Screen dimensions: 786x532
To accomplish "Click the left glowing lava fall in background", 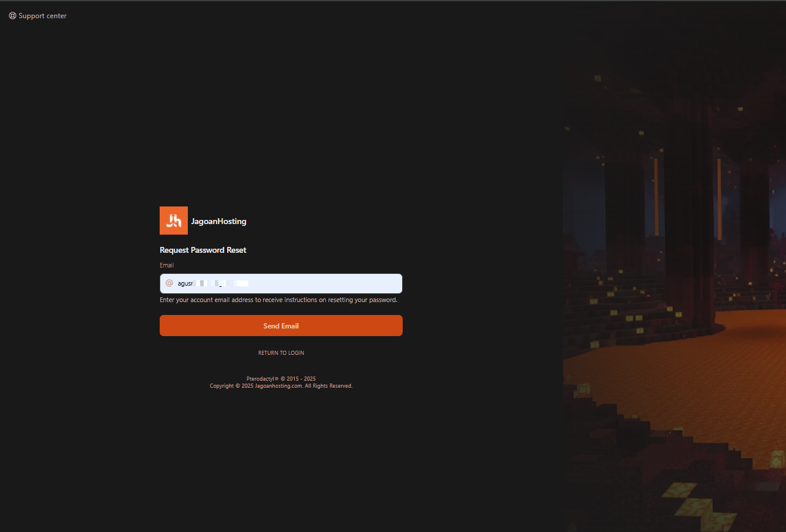I will click(x=656, y=196).
